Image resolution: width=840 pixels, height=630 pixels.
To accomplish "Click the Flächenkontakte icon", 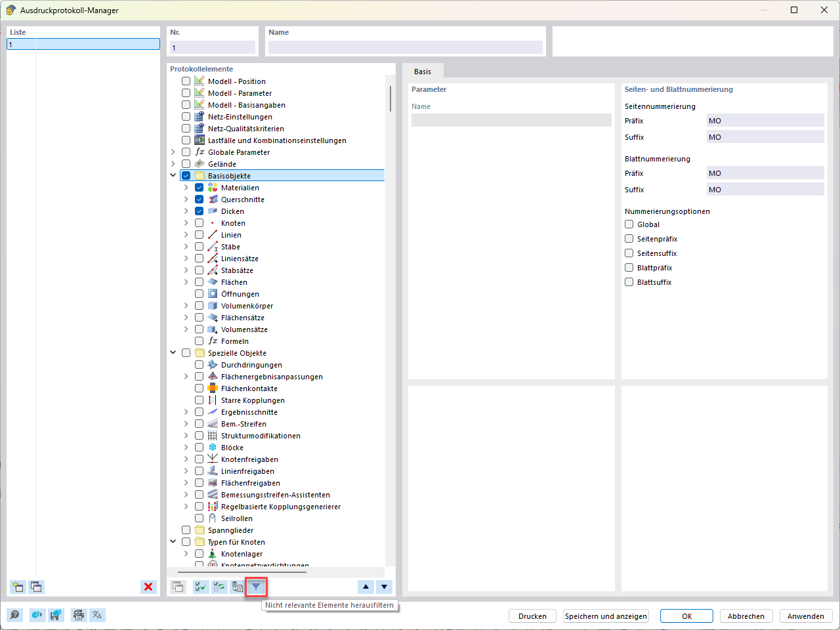I will point(213,388).
